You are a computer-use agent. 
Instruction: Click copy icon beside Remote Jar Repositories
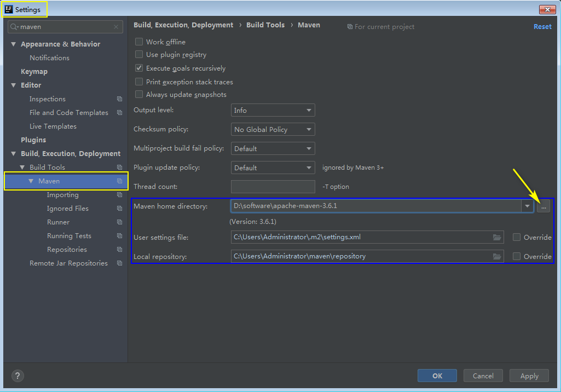click(x=119, y=263)
